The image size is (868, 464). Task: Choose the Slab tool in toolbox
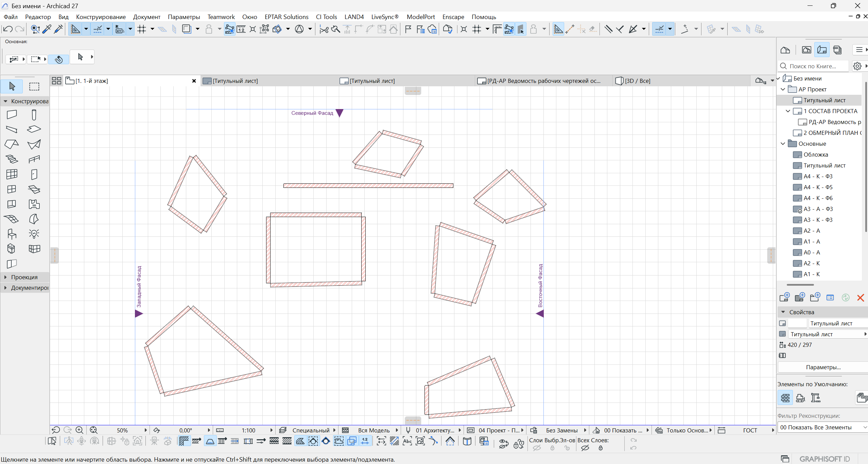click(34, 129)
